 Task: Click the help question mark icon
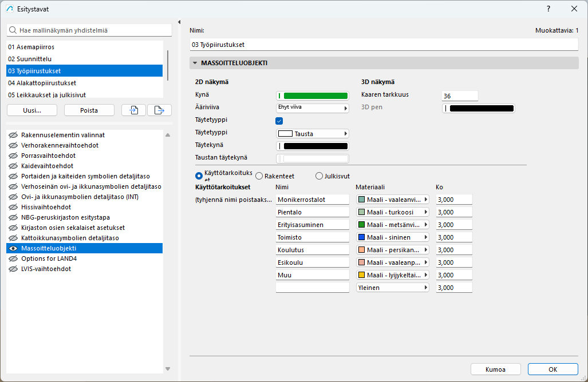click(x=548, y=9)
